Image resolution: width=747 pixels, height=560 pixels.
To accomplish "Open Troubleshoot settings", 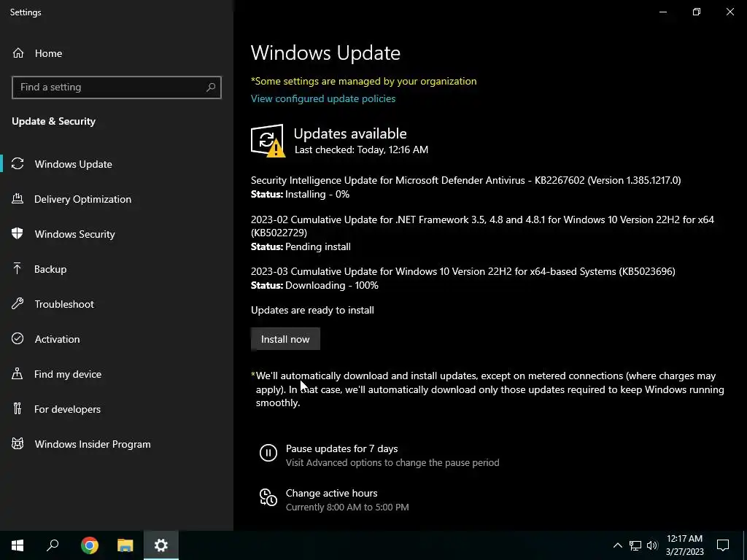I will click(117, 304).
